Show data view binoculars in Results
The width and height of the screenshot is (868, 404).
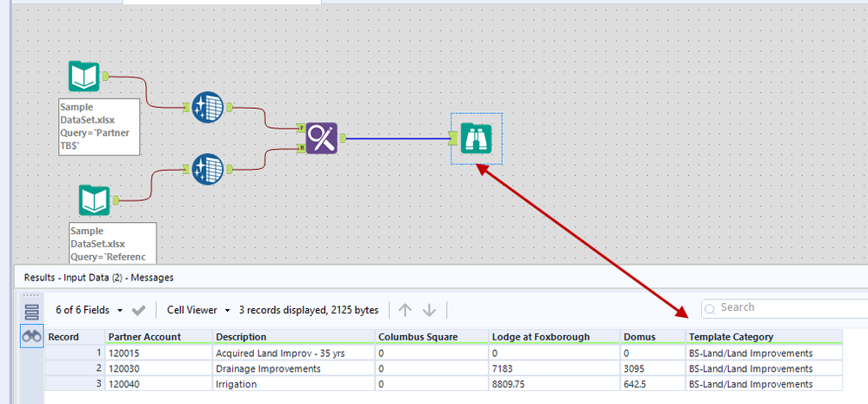pyautogui.click(x=32, y=336)
